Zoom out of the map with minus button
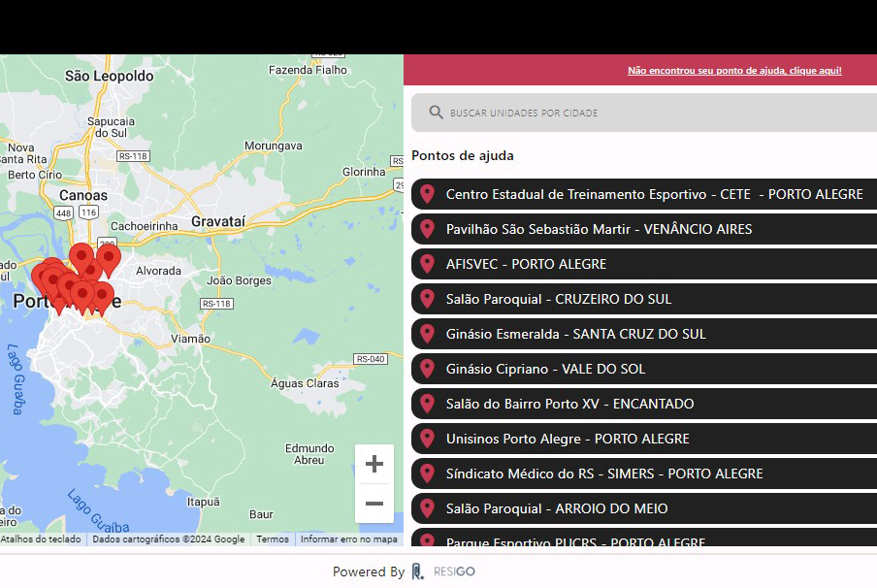Screen dimensions: 877x588 pyautogui.click(x=374, y=504)
